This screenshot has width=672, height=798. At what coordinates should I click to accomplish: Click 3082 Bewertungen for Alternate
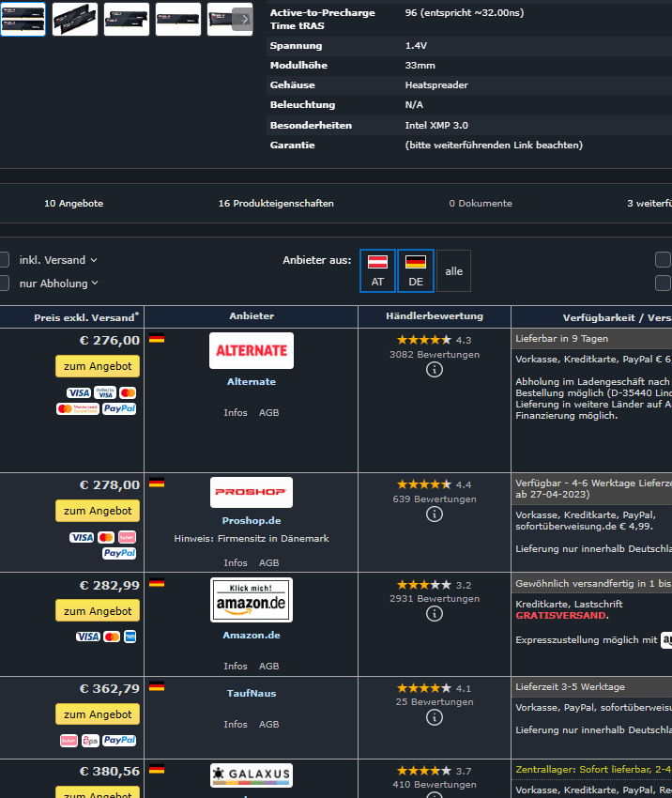435,354
